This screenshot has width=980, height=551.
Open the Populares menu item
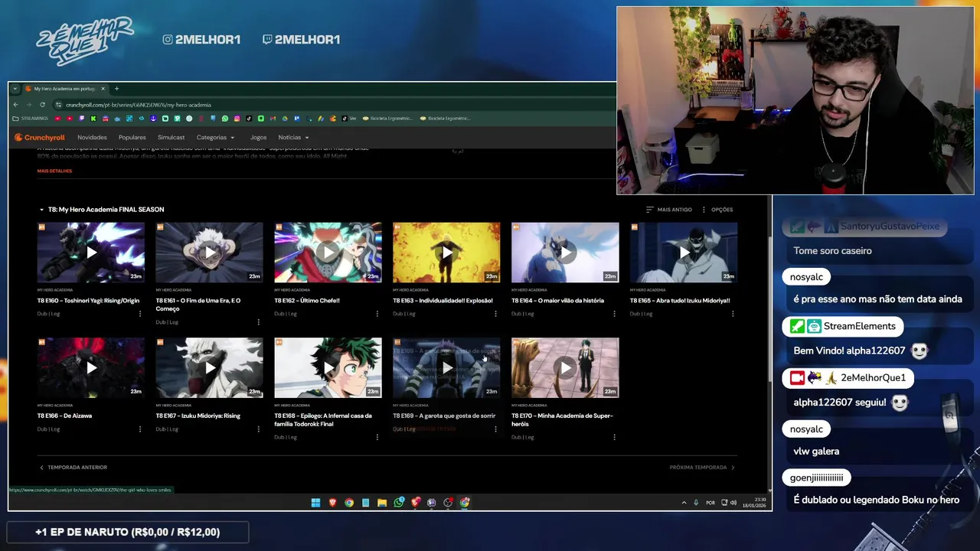[132, 138]
